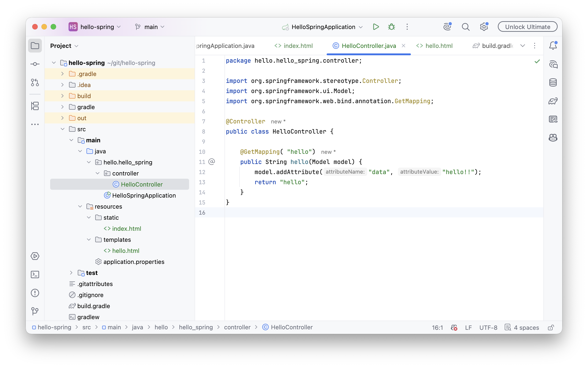This screenshot has width=588, height=368.
Task: Open the Copilot tool window on right bar
Action: pyautogui.click(x=553, y=138)
